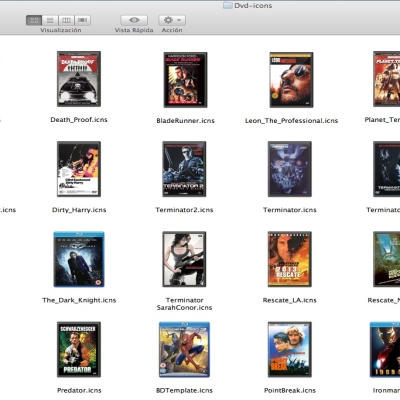This screenshot has width=400, height=400.
Task: Select the Terminator SarahConor.icns icon
Action: 184,259
